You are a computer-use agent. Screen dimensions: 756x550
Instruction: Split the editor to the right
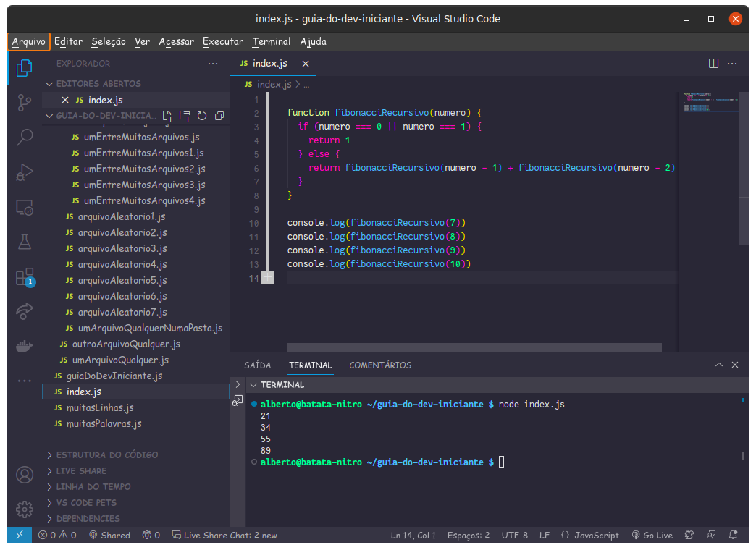click(x=713, y=64)
